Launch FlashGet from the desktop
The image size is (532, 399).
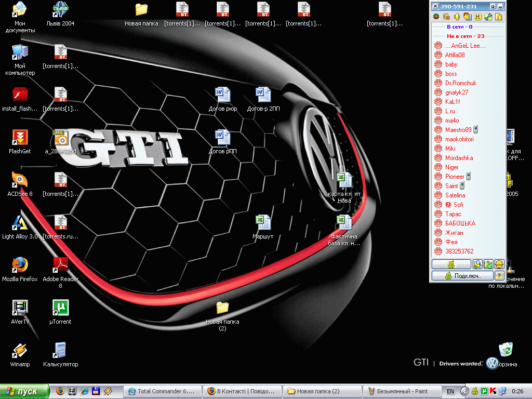pos(20,142)
